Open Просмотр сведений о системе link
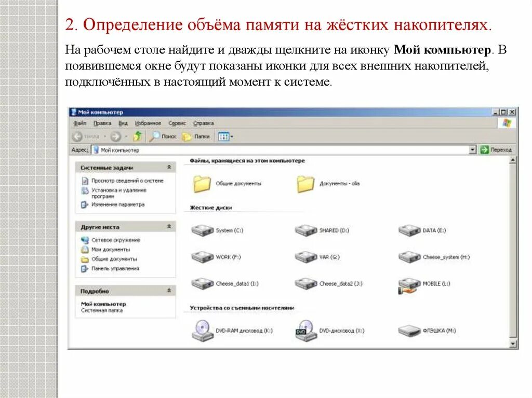Image resolution: width=532 pixels, height=398 pixels. [127, 181]
